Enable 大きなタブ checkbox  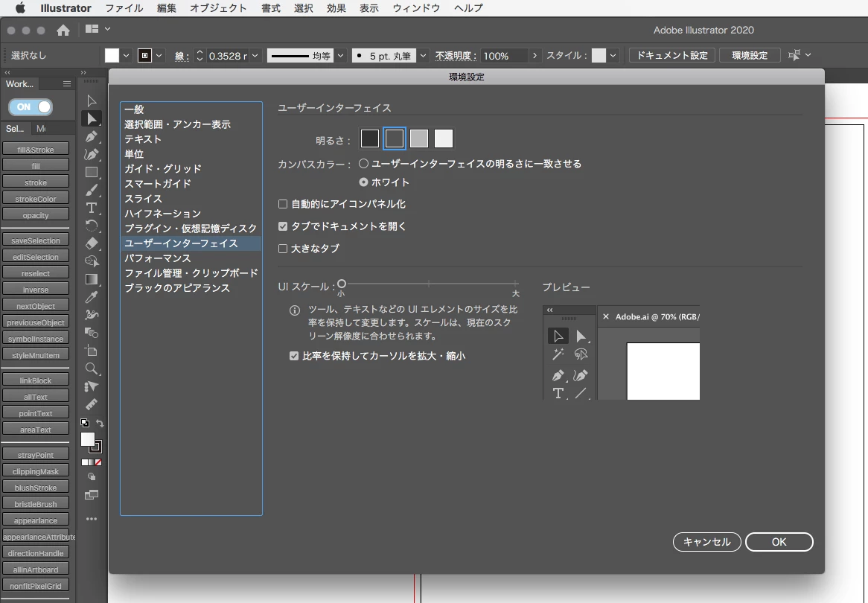(x=283, y=248)
